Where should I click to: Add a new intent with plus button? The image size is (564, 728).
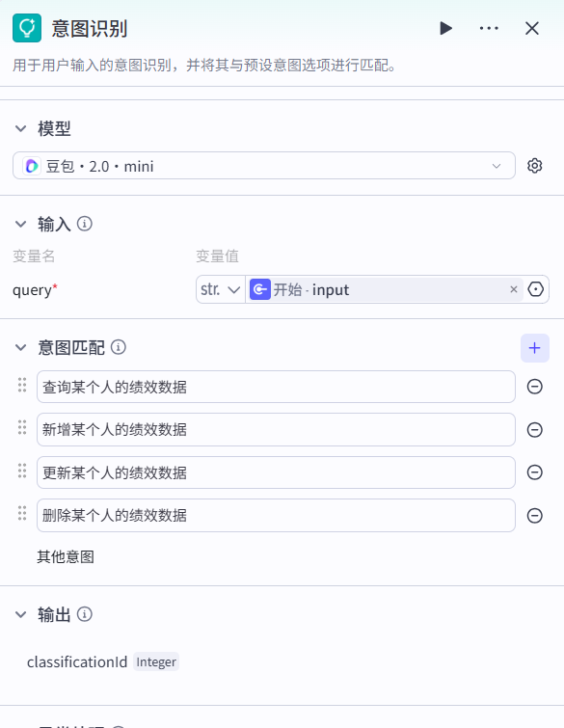535,348
